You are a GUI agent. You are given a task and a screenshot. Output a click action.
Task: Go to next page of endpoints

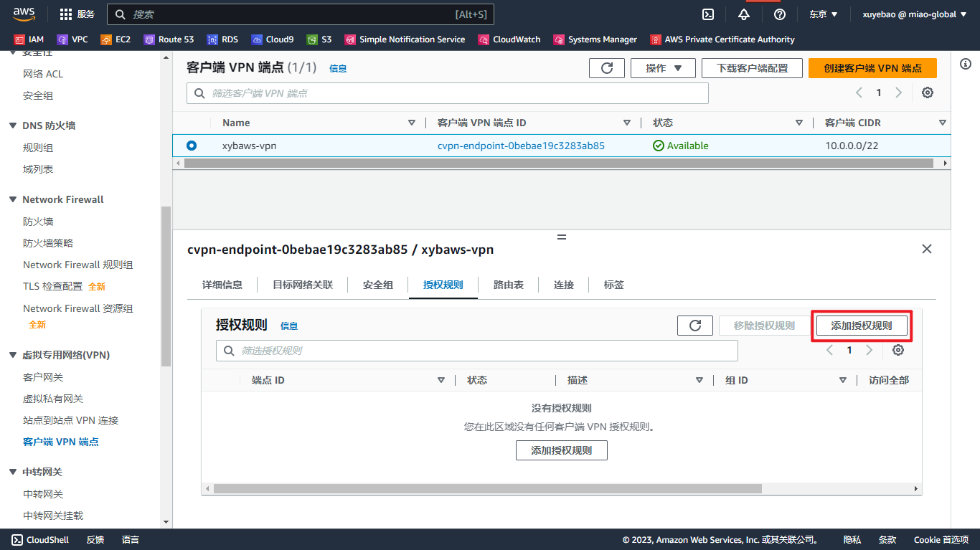tap(899, 93)
